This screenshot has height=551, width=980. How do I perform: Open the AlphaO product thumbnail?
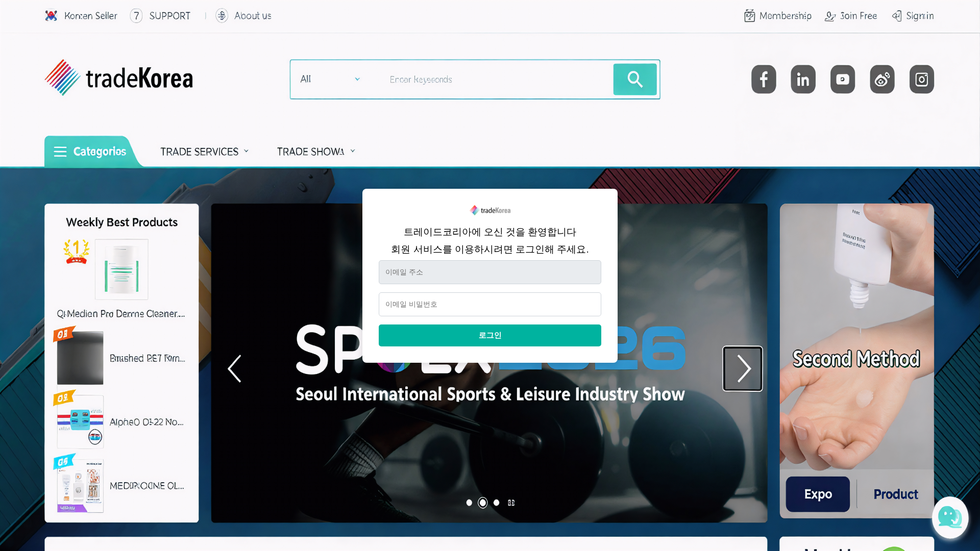click(80, 421)
